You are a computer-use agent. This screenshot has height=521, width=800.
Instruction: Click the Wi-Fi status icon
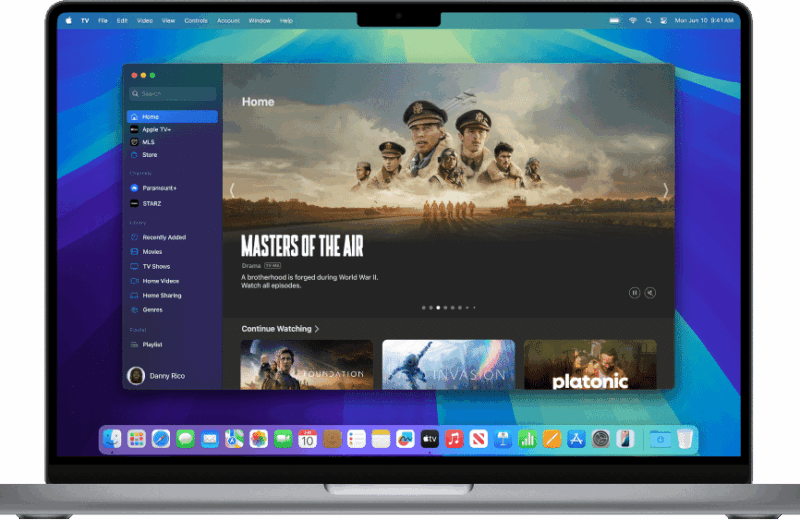(x=633, y=21)
